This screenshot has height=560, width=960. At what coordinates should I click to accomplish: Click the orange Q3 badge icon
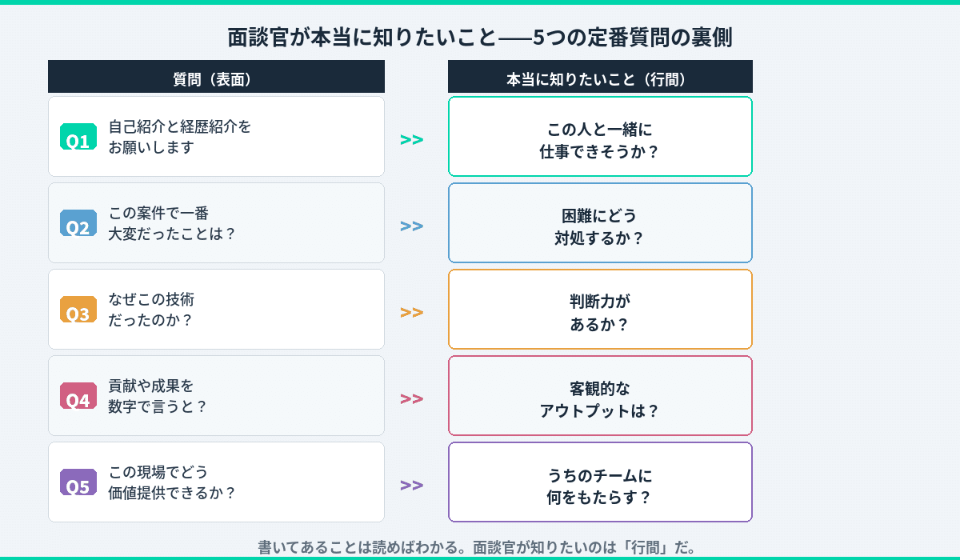pyautogui.click(x=78, y=310)
